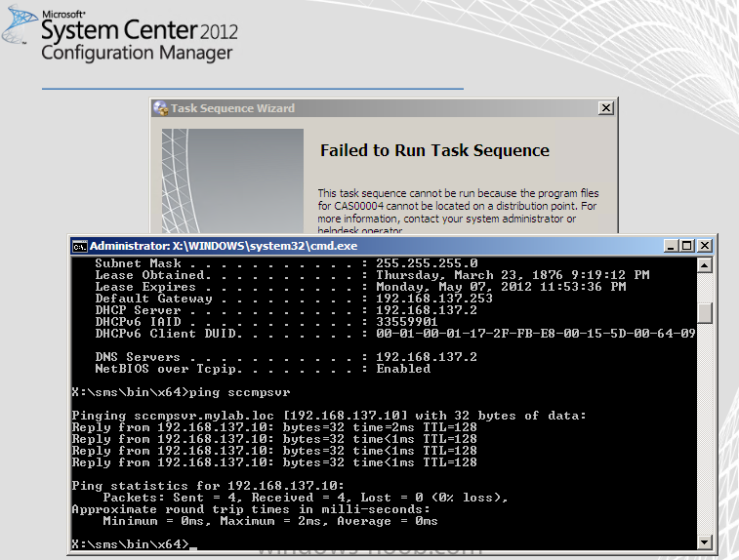Close the cmd.exe window

pyautogui.click(x=704, y=246)
